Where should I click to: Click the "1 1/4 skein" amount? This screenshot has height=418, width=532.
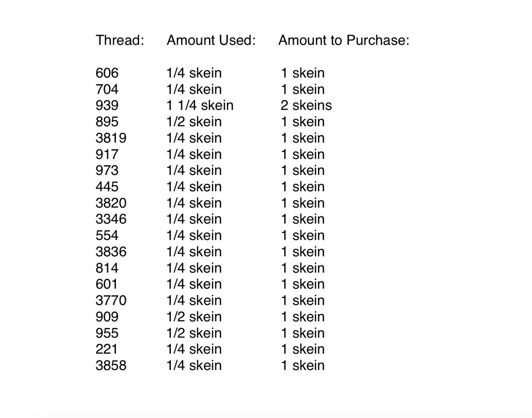tap(200, 105)
